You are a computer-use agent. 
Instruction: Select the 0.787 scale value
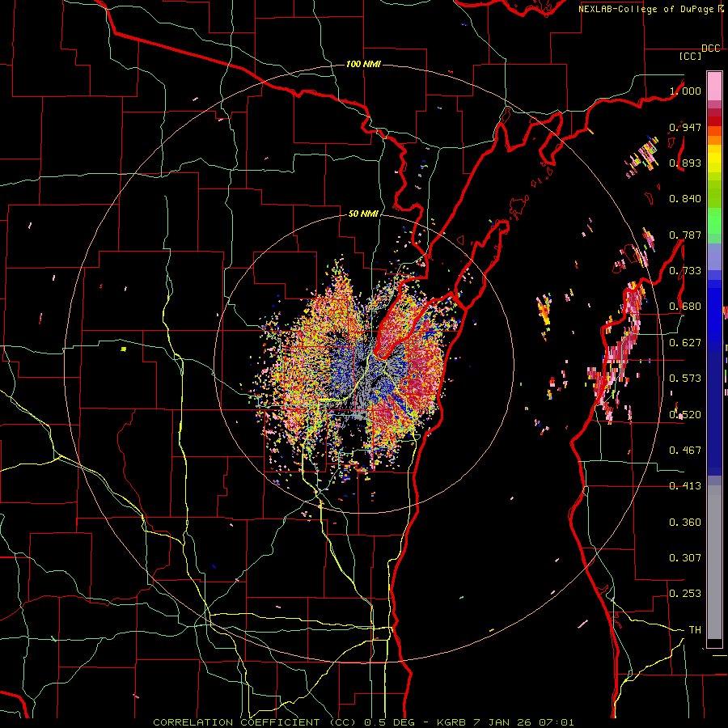coord(685,235)
